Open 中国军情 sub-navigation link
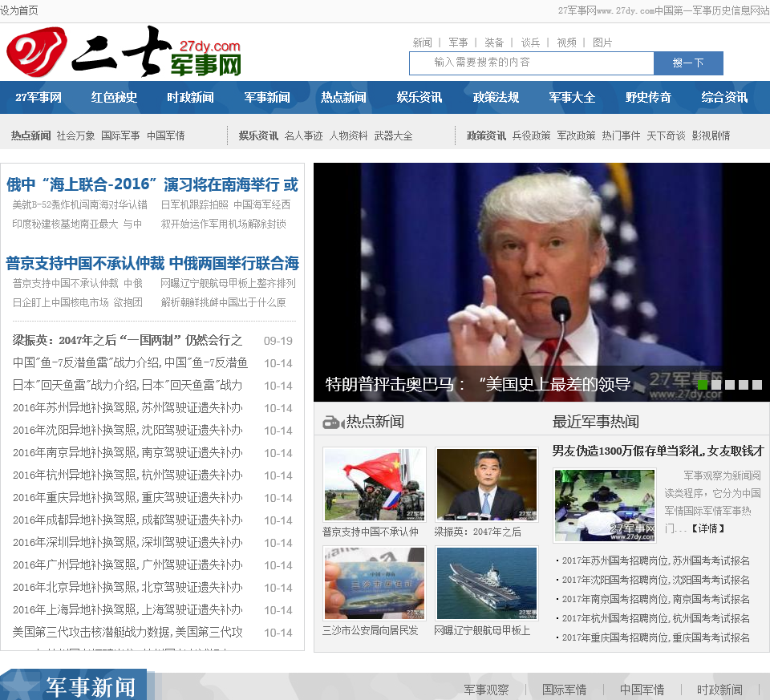770x700 pixels. pyautogui.click(x=166, y=136)
